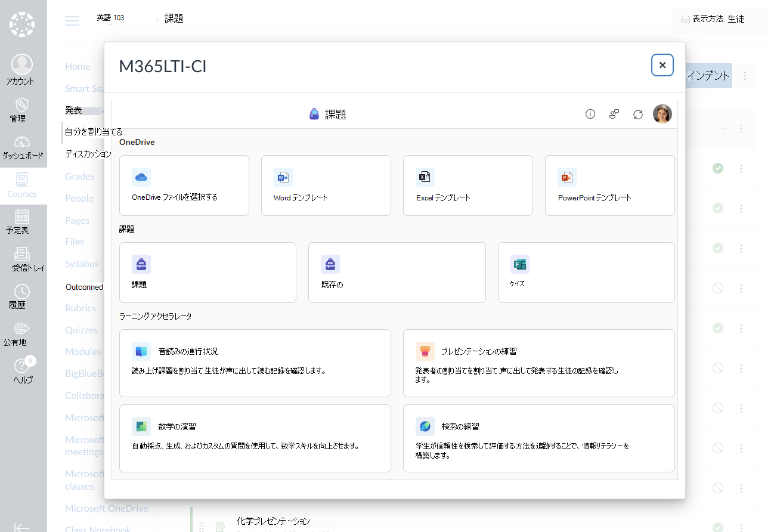Click the dialog title M365LTI-CI
This screenshot has width=774, height=532.
(163, 67)
